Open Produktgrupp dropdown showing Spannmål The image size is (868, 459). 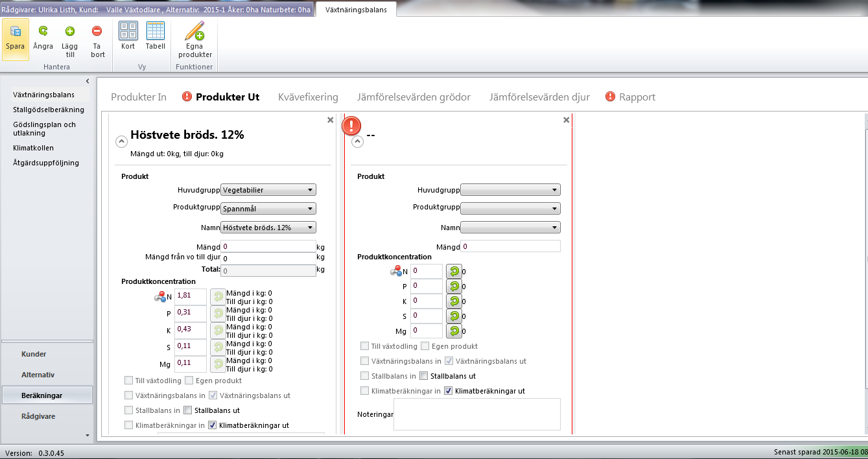click(x=268, y=209)
